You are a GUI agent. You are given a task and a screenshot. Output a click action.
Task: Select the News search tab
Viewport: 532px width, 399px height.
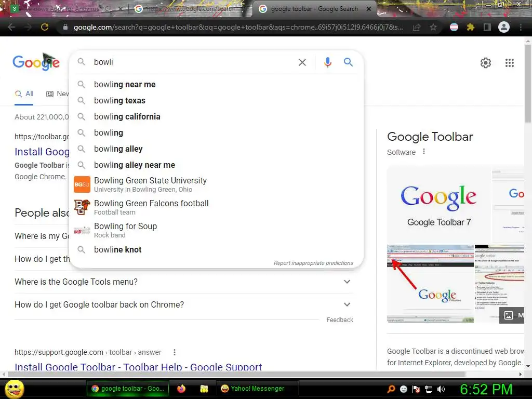57,94
